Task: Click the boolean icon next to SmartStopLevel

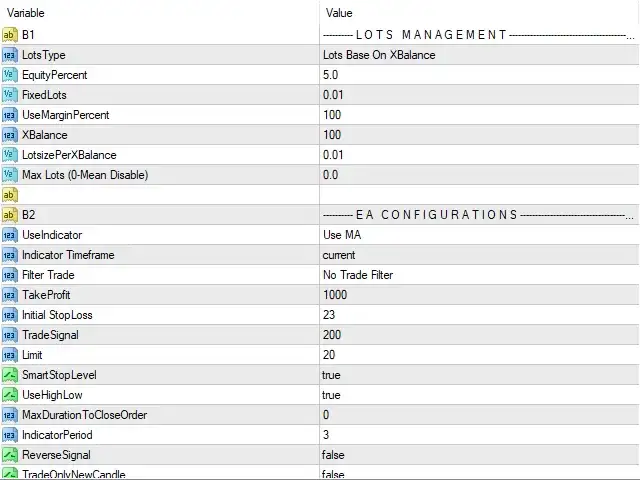Action: tap(9, 375)
